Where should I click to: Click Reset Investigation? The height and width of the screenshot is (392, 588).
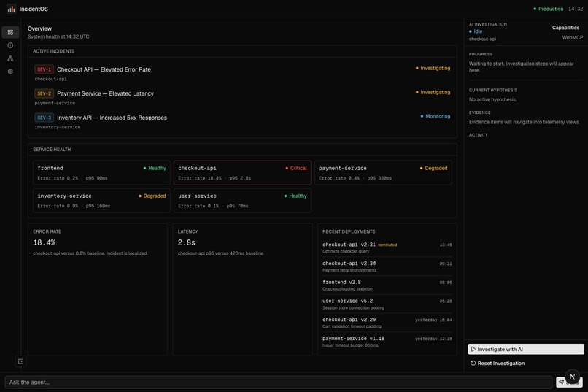(498, 363)
